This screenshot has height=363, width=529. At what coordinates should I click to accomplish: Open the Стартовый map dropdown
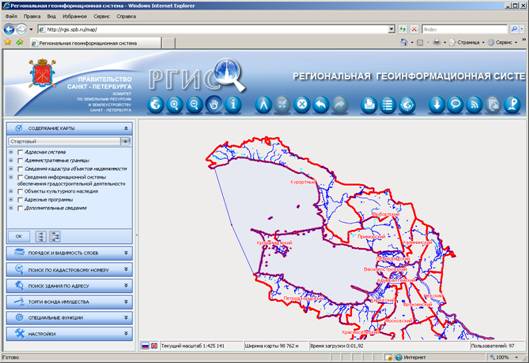point(125,141)
